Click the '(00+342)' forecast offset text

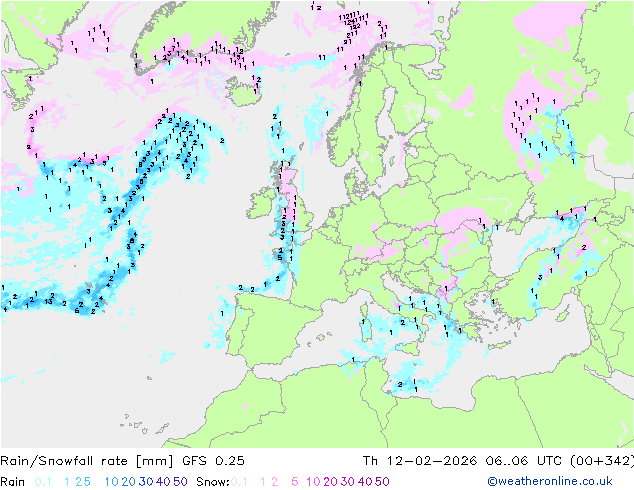pyautogui.click(x=602, y=461)
